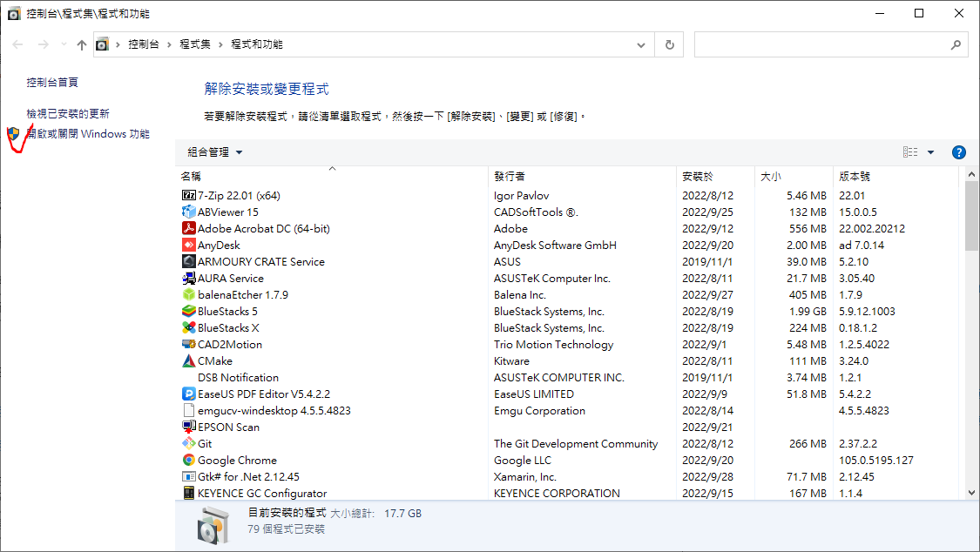Click the control panel icon in address bar
This screenshot has height=552, width=980.
[103, 44]
